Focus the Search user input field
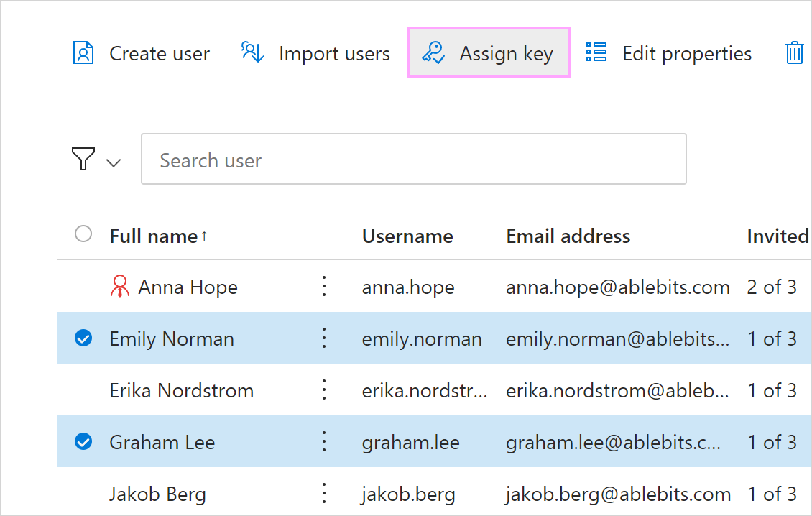The height and width of the screenshot is (516, 812). (414, 159)
